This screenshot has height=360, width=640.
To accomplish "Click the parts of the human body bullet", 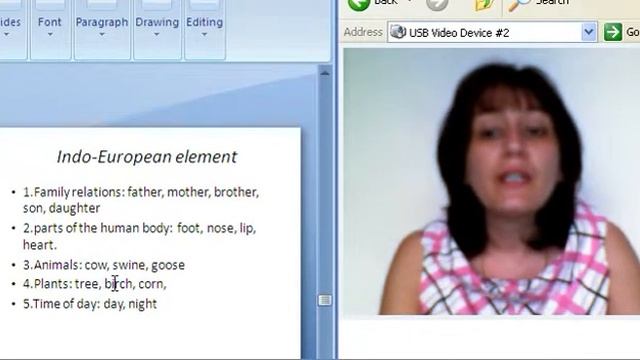I will point(140,236).
